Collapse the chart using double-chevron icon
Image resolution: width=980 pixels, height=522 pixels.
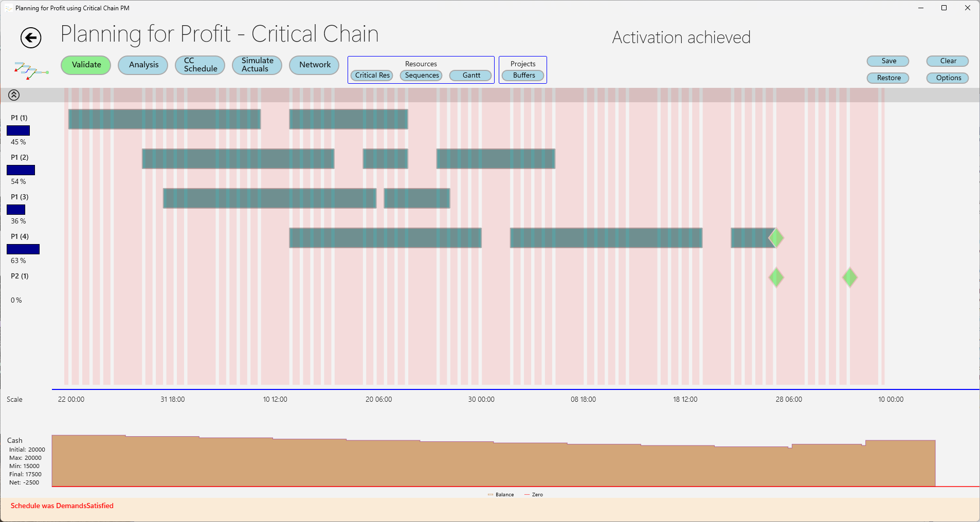[x=14, y=95]
